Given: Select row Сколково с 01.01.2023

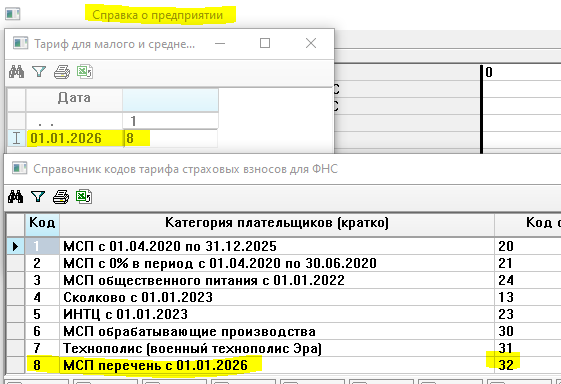Looking at the screenshot, I should point(283,297).
